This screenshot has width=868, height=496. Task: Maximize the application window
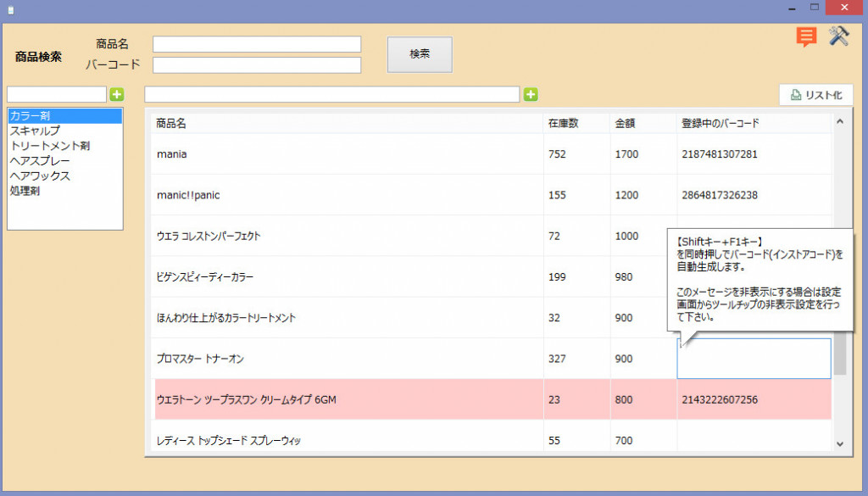[x=815, y=7]
